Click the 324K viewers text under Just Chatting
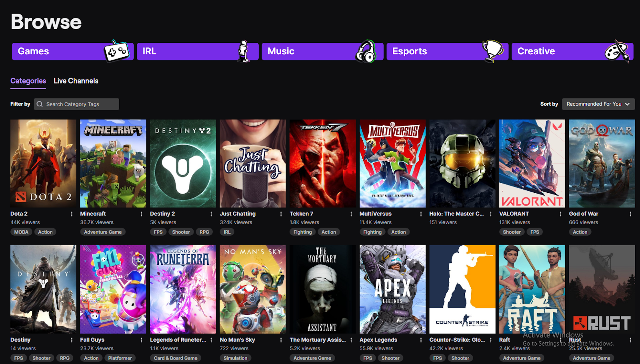This screenshot has height=364, width=640. pos(236,222)
